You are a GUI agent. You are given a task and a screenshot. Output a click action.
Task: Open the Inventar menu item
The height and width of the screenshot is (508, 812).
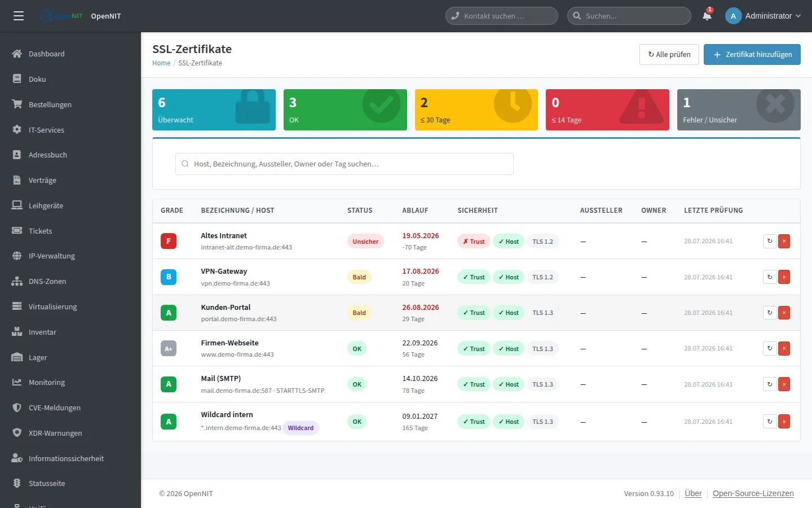pos(70,332)
